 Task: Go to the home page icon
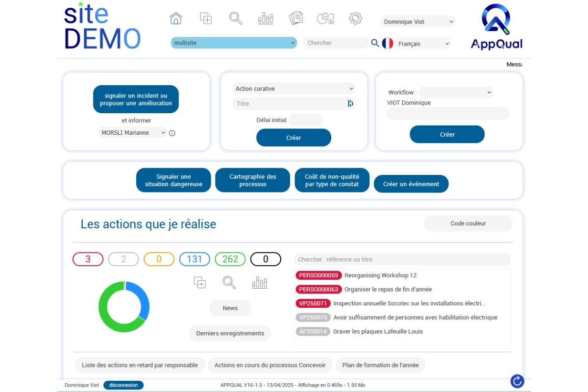point(176,19)
